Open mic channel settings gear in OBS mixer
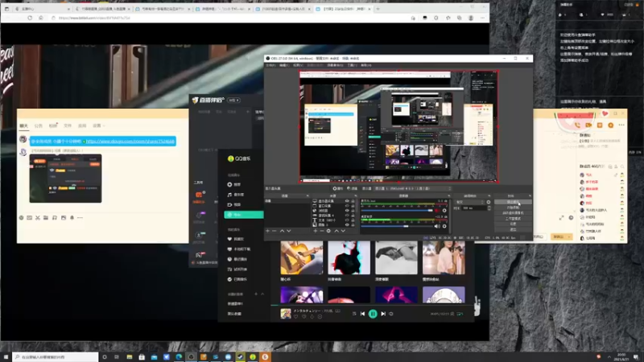 point(444,211)
